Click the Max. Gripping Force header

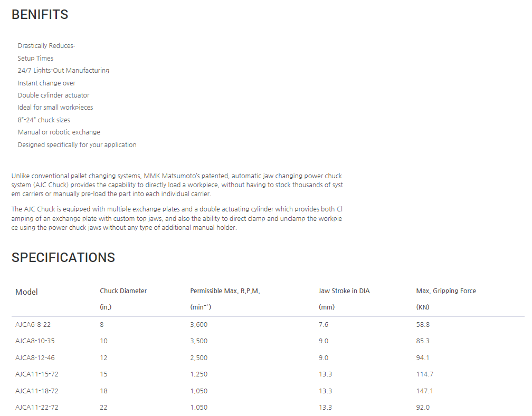pyautogui.click(x=446, y=291)
